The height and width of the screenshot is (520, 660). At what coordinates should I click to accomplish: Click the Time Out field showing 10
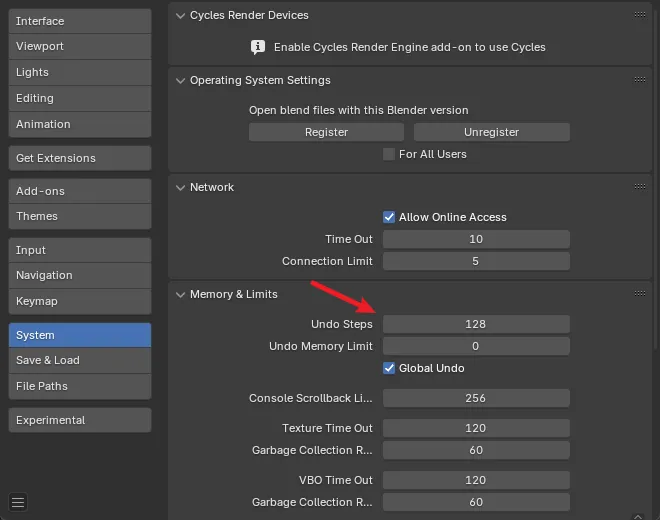pyautogui.click(x=476, y=239)
